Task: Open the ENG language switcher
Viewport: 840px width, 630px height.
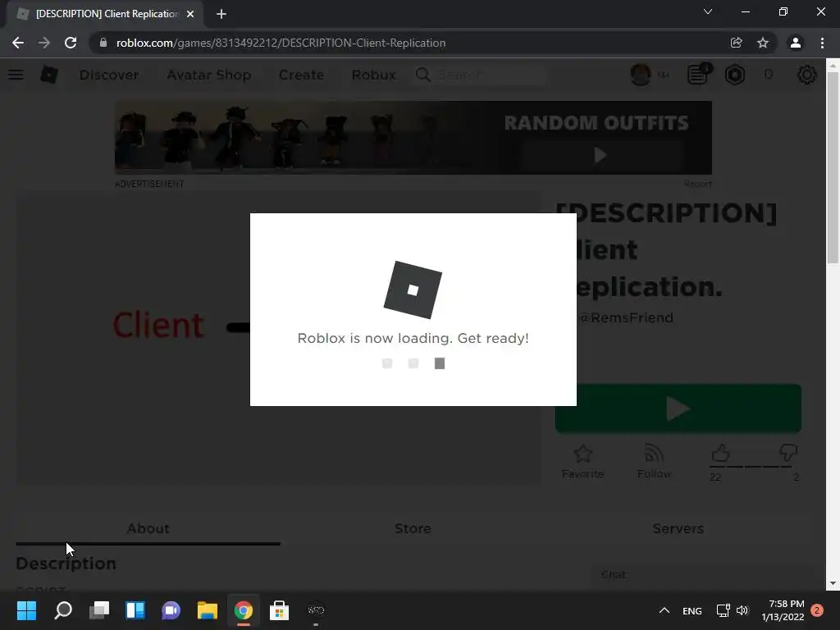Action: click(692, 610)
